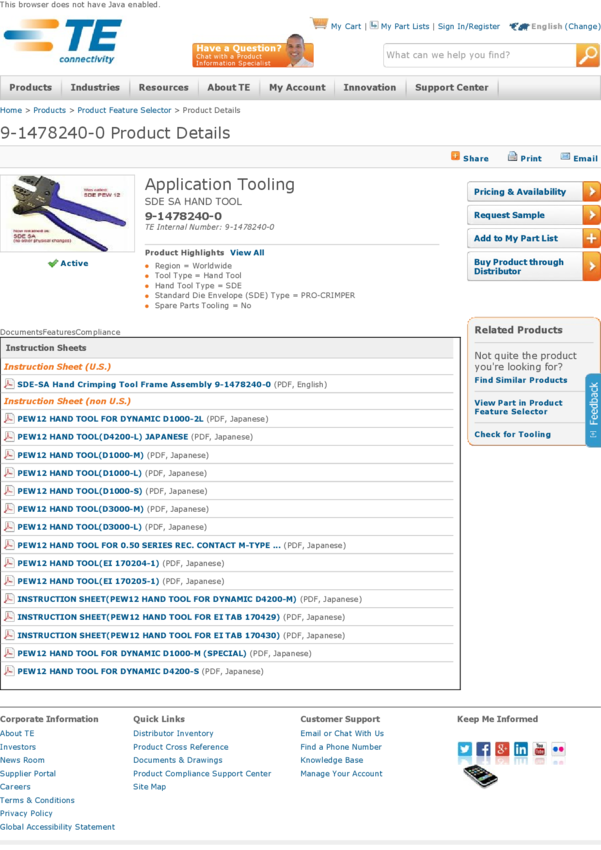Click the hand tool product thumbnail
The width and height of the screenshot is (601, 850).
click(x=67, y=213)
